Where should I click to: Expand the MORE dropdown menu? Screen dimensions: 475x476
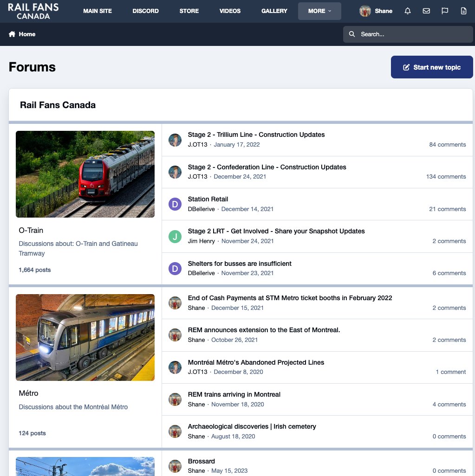[319, 11]
